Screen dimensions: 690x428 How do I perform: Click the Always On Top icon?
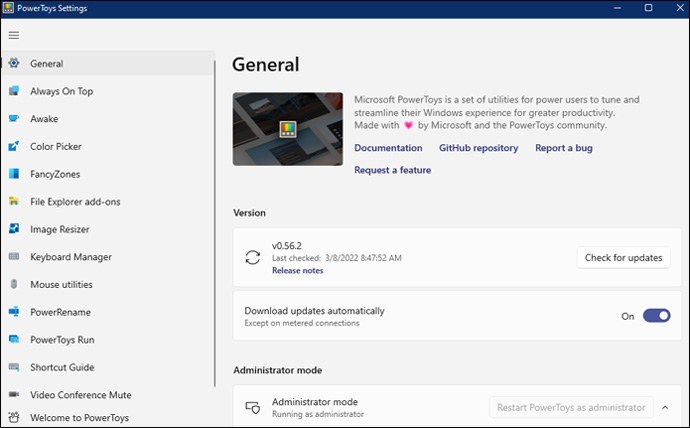click(14, 91)
